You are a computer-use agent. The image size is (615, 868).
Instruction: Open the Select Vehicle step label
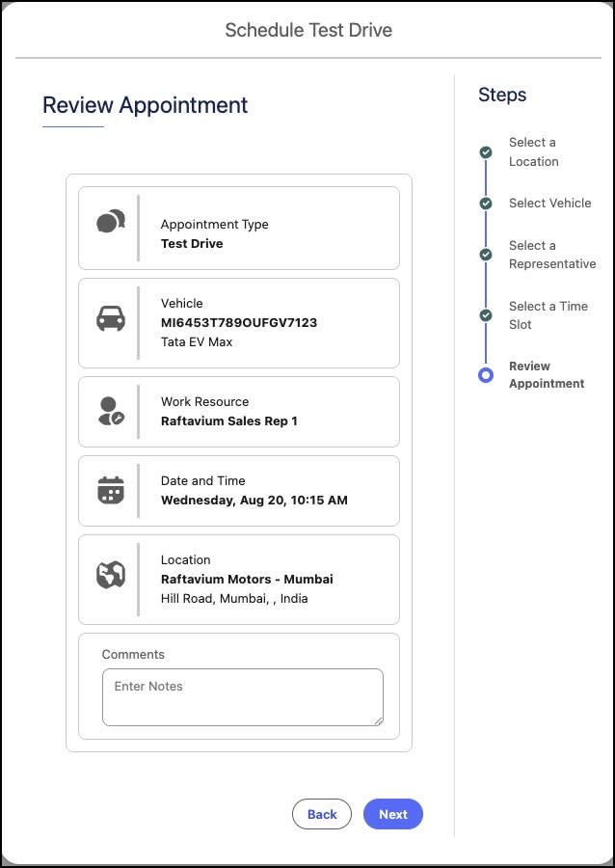pos(550,203)
